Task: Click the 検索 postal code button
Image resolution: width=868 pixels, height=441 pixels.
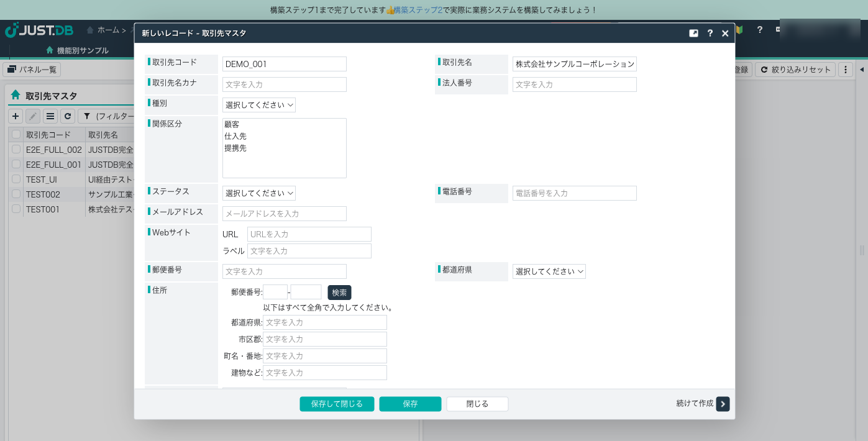Action: pos(339,293)
